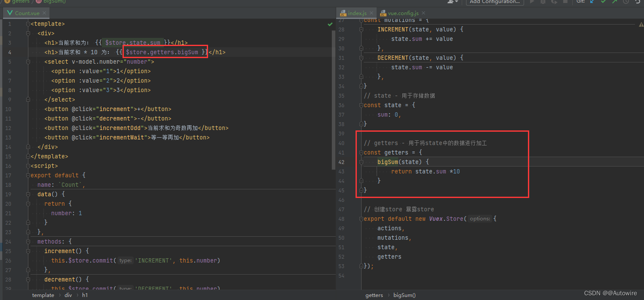The width and height of the screenshot is (644, 300).
Task: Click the JS file icon on index.js tab
Action: (343, 13)
